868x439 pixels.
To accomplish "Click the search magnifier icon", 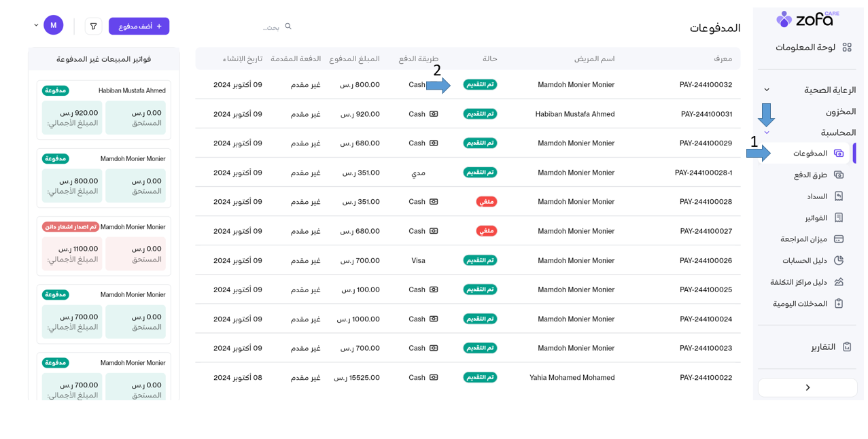I will coord(288,27).
